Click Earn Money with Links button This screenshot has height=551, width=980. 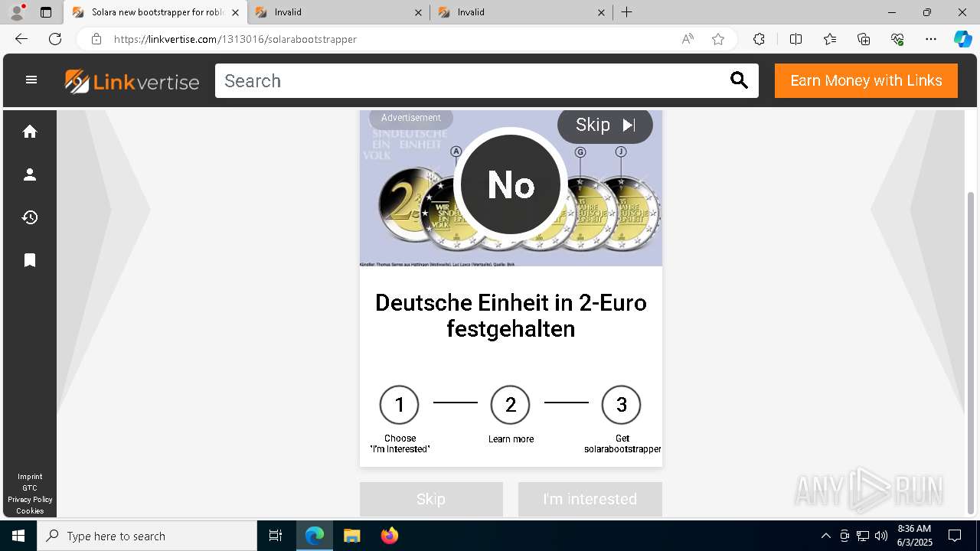point(866,81)
